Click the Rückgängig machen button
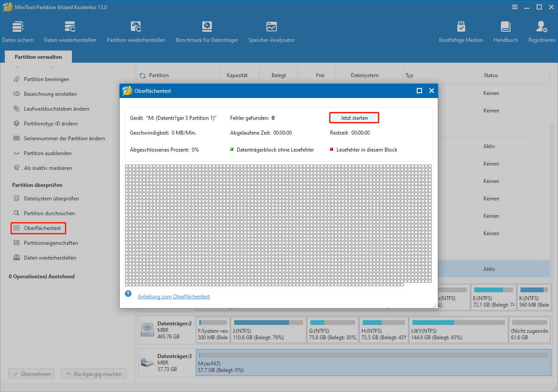The width and height of the screenshot is (558, 392). tap(93, 374)
